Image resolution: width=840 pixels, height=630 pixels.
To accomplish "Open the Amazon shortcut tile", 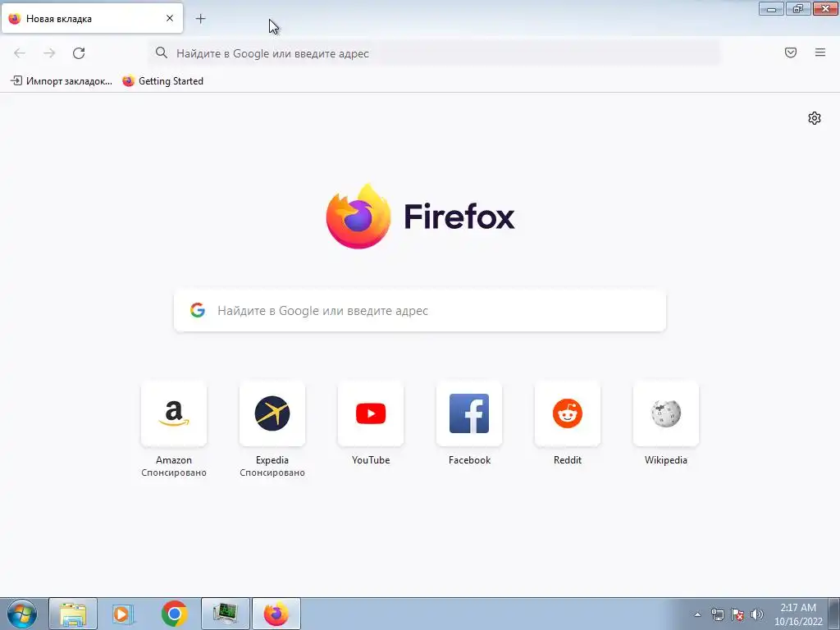I will (x=174, y=413).
